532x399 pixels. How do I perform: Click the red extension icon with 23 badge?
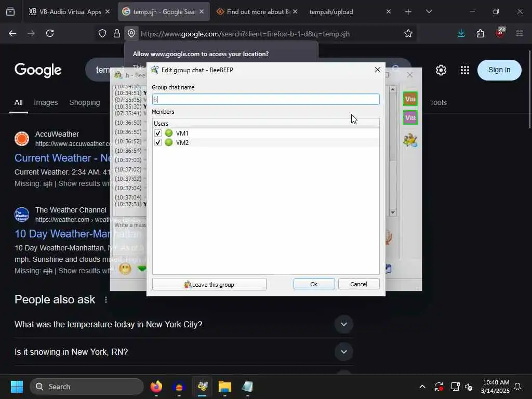point(500,33)
